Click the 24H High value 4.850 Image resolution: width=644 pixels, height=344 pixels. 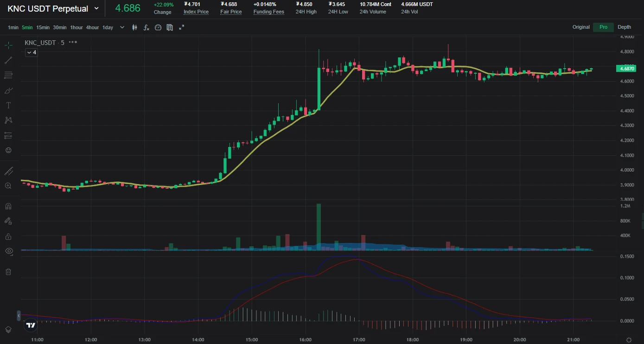[x=304, y=4]
